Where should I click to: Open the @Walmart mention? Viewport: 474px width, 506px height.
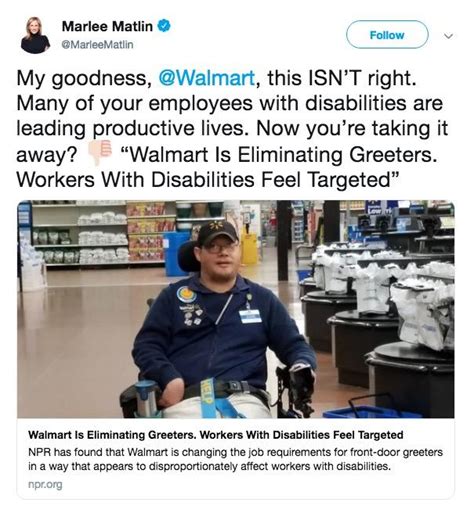[207, 78]
